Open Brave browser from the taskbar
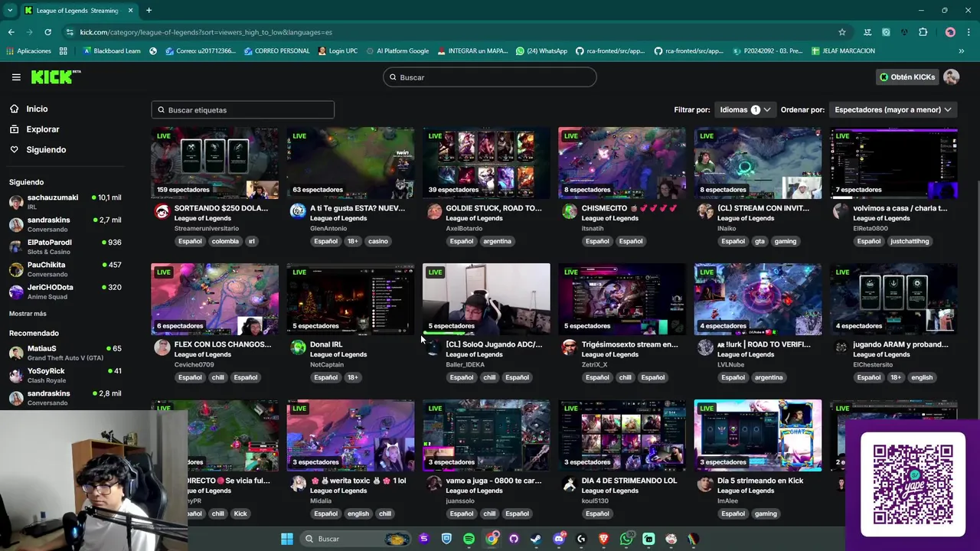Screen dimensions: 980x551 click(604, 539)
